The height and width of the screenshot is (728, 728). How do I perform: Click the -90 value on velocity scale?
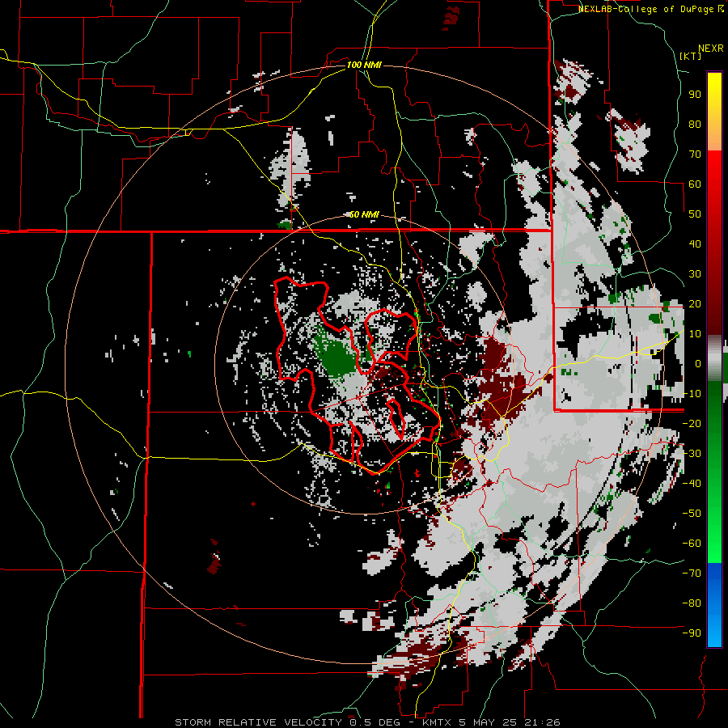[x=692, y=633]
